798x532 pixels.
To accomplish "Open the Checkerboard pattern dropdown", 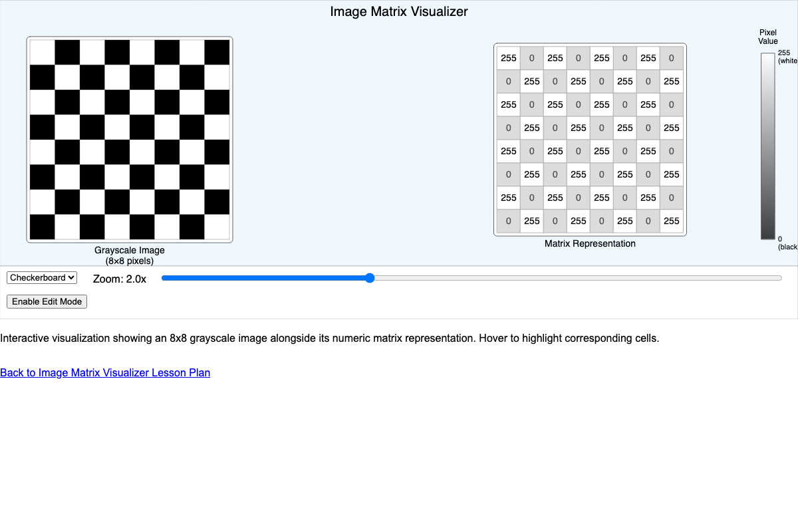I will [41, 277].
